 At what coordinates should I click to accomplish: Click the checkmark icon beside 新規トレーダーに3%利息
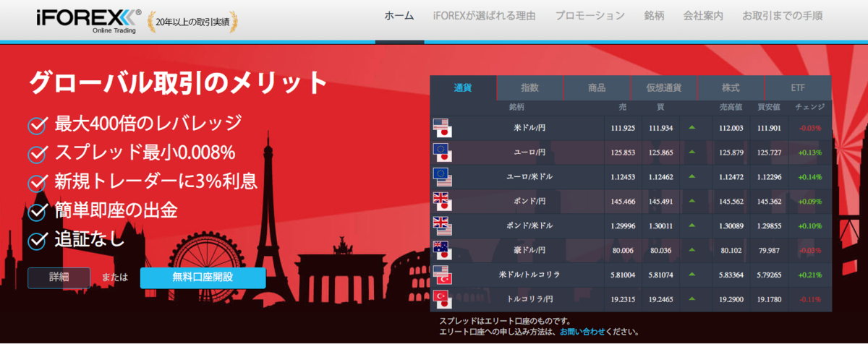(x=38, y=182)
